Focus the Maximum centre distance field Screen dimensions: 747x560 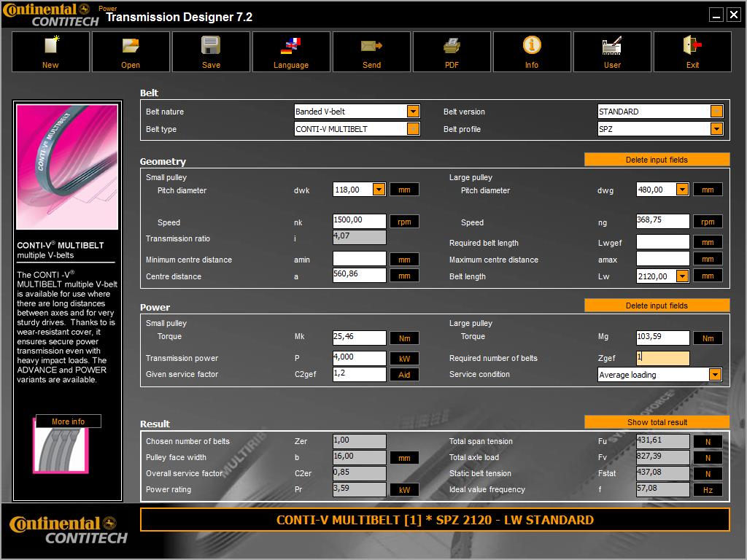click(x=662, y=259)
